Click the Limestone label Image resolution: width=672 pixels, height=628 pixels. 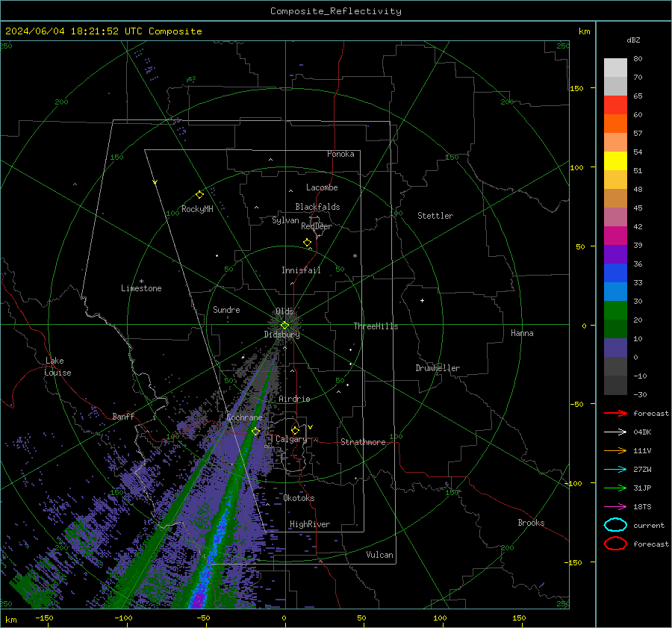pyautogui.click(x=141, y=288)
